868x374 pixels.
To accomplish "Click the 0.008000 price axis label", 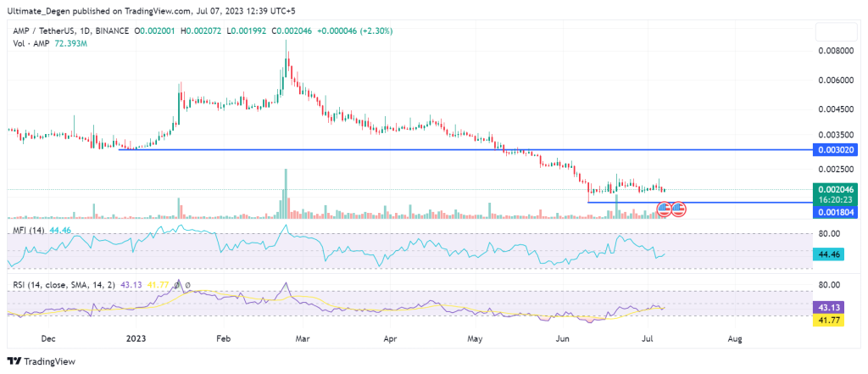I will pyautogui.click(x=835, y=51).
